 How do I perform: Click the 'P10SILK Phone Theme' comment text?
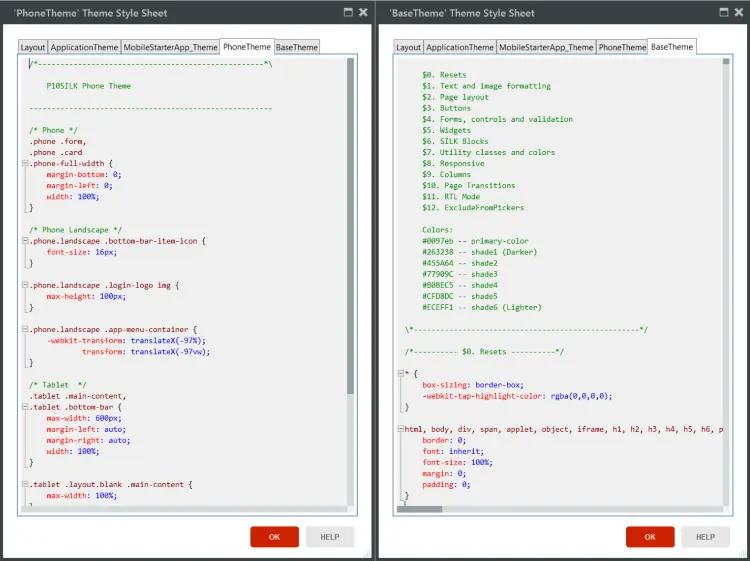click(88, 86)
